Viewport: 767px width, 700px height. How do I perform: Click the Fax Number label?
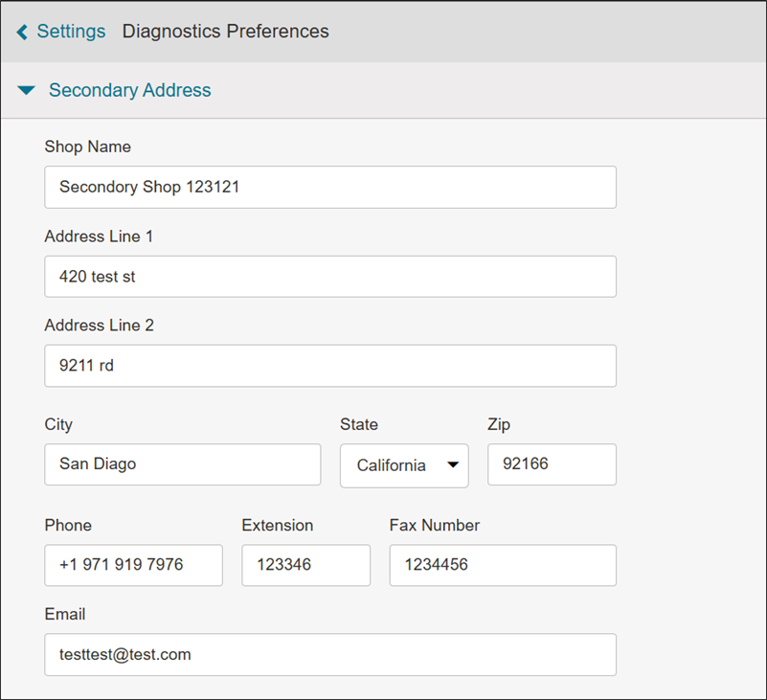click(434, 525)
